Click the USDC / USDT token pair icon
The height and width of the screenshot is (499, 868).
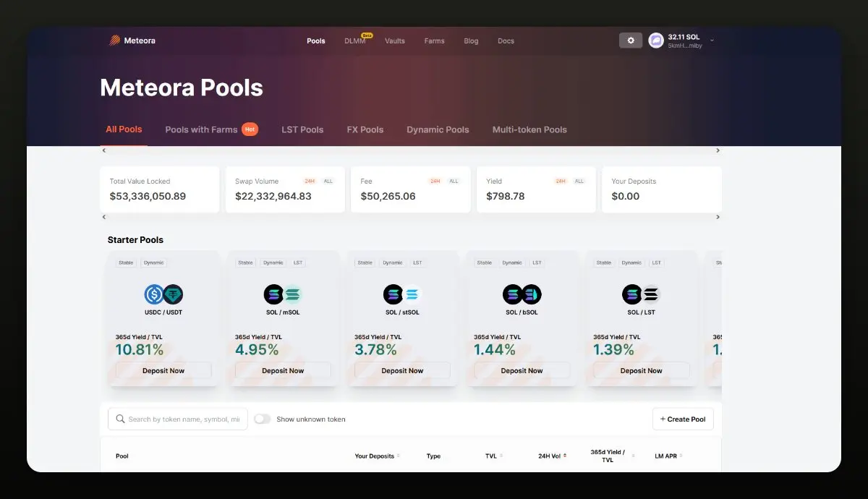click(163, 294)
